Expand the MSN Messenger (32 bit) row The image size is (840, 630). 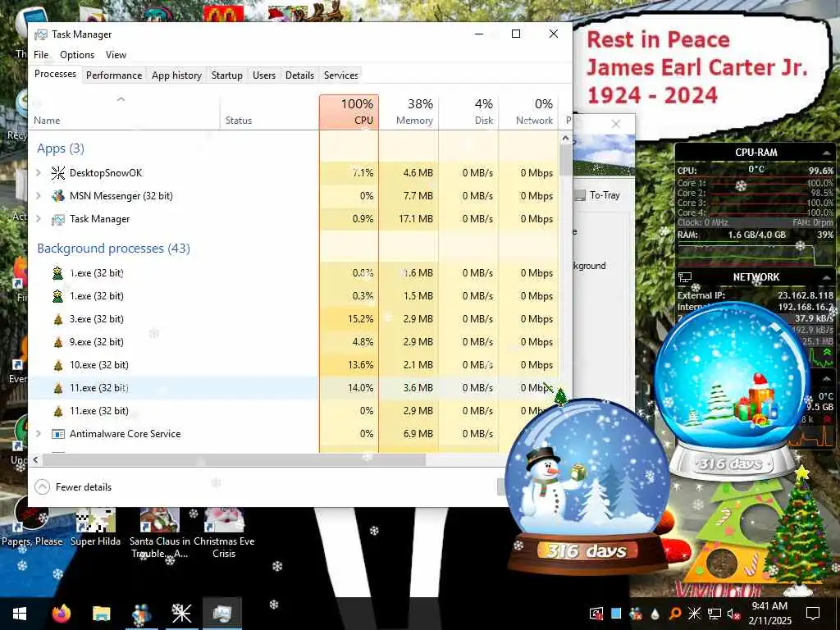click(38, 195)
